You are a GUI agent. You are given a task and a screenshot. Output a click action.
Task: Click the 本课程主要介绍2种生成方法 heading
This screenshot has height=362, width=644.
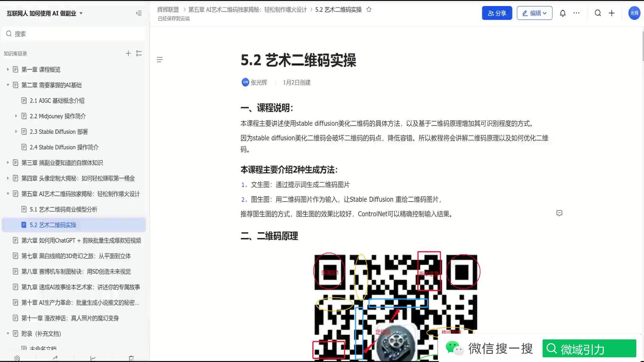[x=289, y=170]
